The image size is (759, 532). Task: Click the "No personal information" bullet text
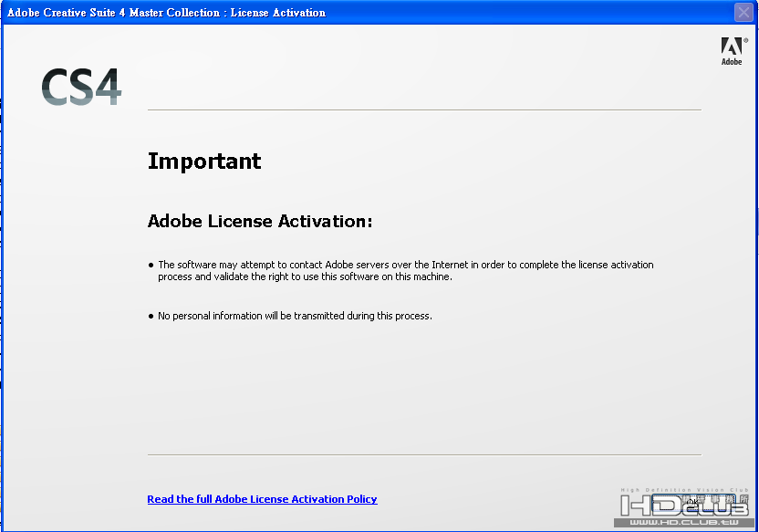(x=295, y=316)
